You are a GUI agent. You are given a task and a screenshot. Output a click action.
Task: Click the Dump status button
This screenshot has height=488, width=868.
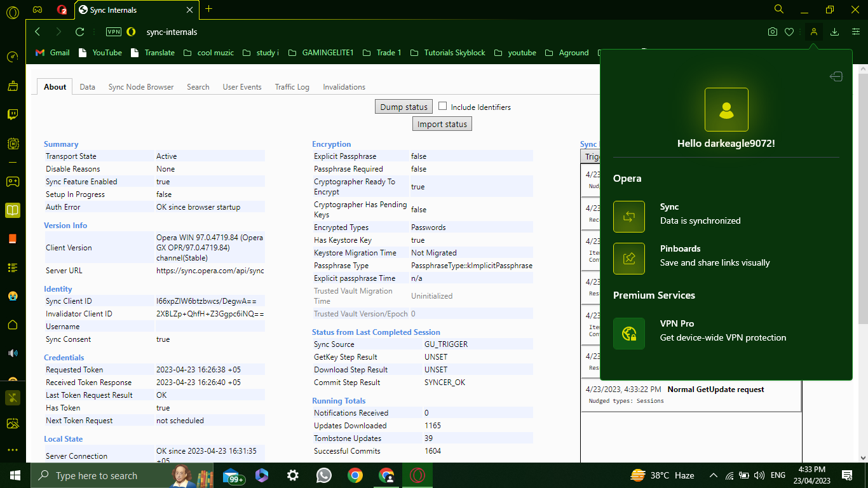(x=404, y=107)
